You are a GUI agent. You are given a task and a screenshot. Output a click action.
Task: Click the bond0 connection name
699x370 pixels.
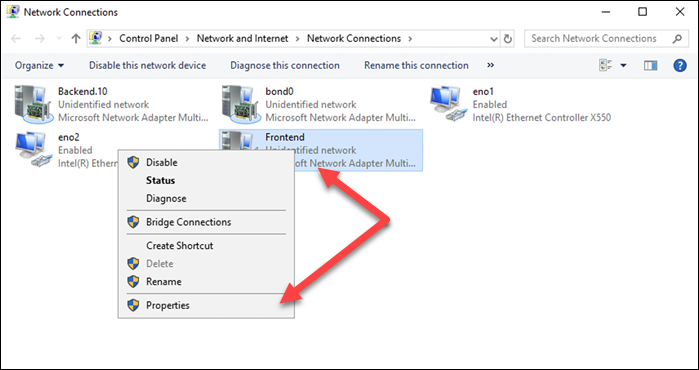pyautogui.click(x=280, y=91)
